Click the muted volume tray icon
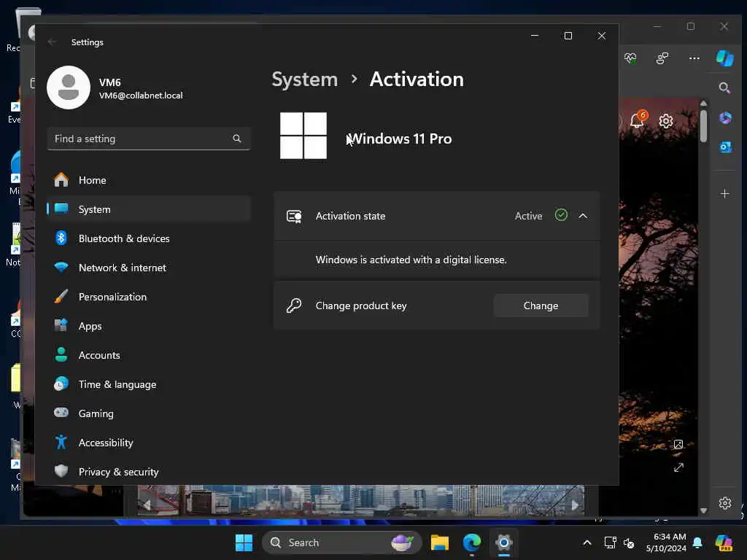This screenshot has height=560, width=747. (x=629, y=542)
